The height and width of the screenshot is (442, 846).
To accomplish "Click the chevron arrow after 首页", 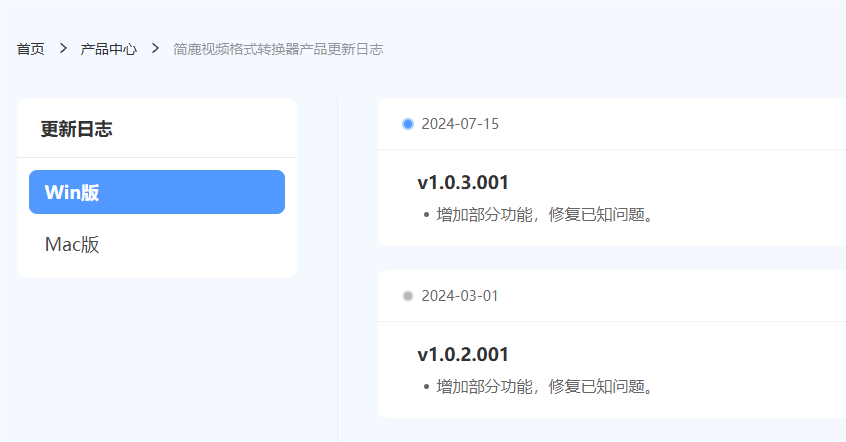I will 63,49.
